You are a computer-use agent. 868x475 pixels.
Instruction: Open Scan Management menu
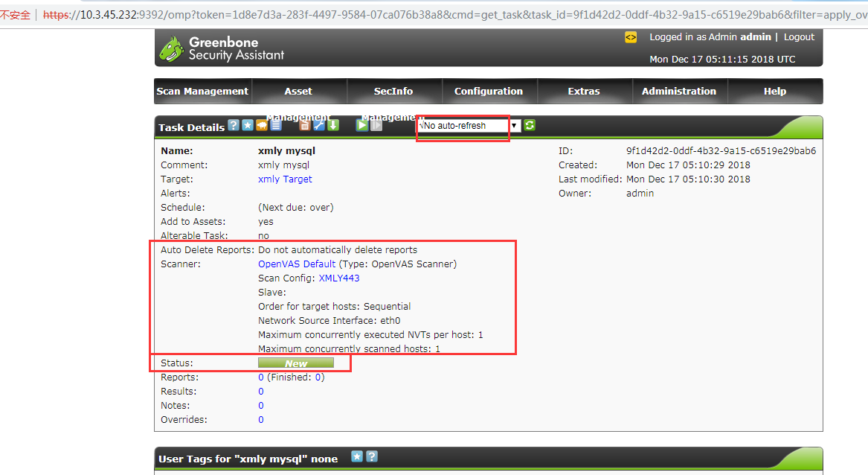tap(202, 92)
